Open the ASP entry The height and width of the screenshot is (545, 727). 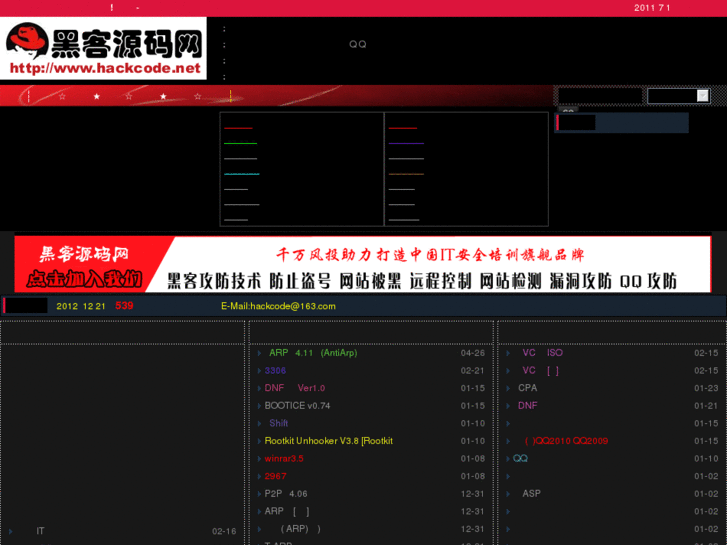(x=531, y=494)
